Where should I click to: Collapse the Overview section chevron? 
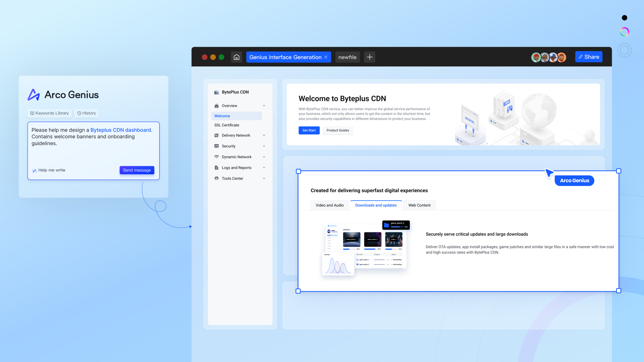coord(264,106)
